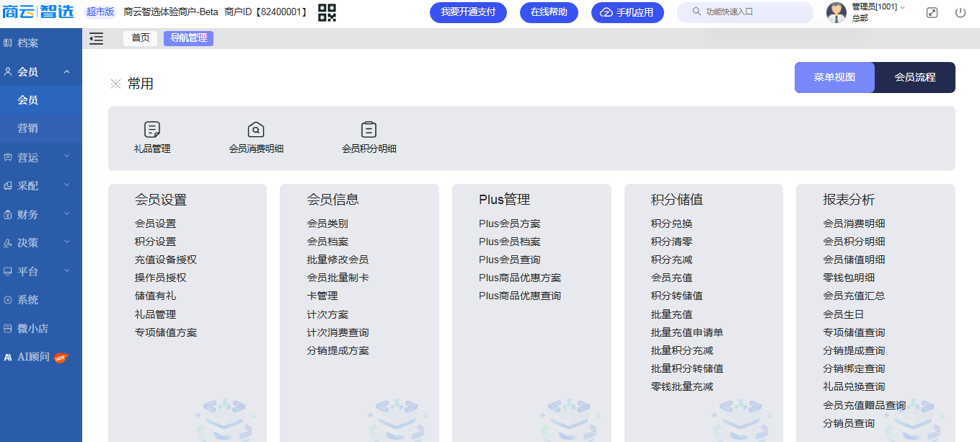
Task: Open the 会员积分明细 shortcut icon under 常用
Action: pos(369,129)
